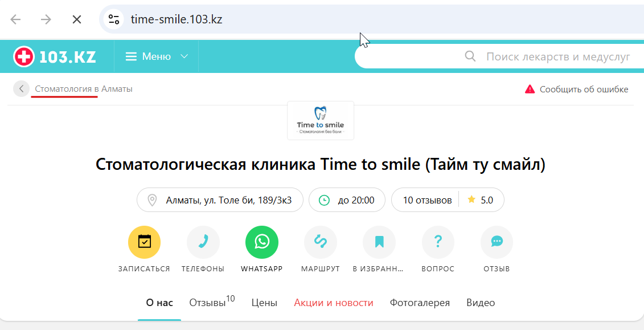The height and width of the screenshot is (330, 644).
Task: Open the Акции и новости tab
Action: [x=334, y=303]
